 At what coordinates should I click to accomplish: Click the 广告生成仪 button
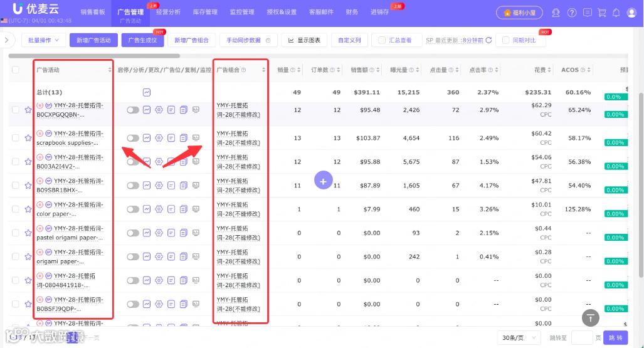coord(142,40)
